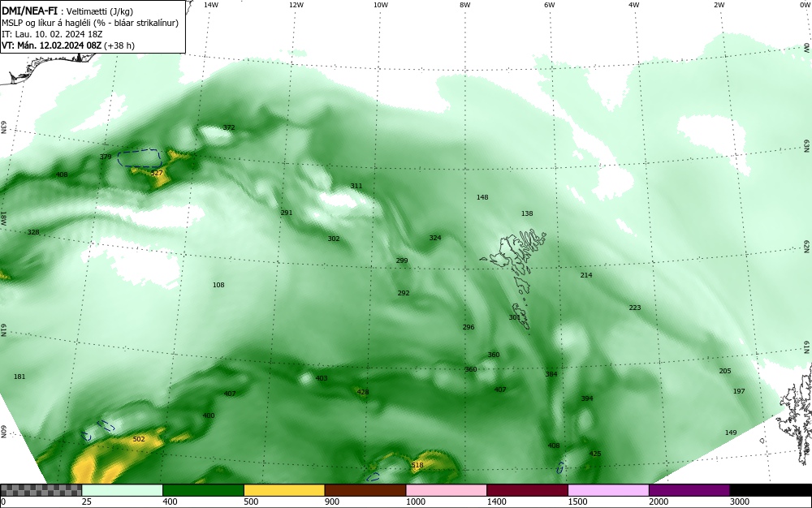Pick the light purple 1500–2000 legend swatch

(608, 490)
